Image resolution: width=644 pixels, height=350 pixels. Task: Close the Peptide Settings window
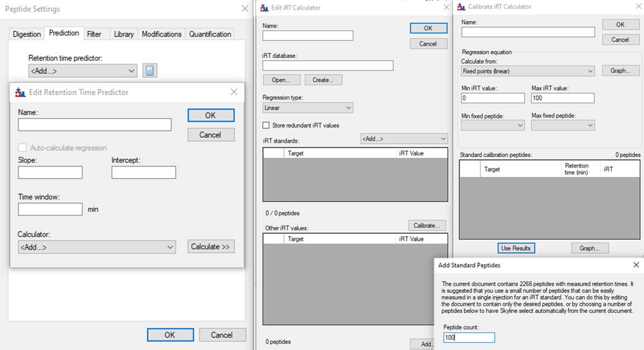(x=245, y=9)
